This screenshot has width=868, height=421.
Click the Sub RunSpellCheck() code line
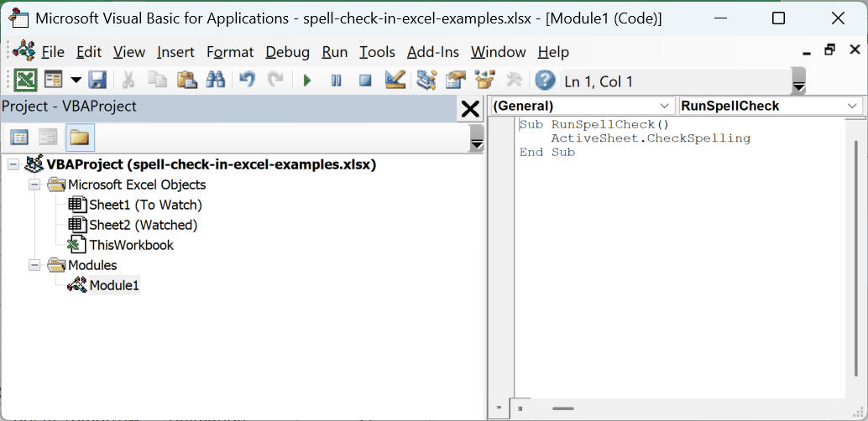(594, 124)
